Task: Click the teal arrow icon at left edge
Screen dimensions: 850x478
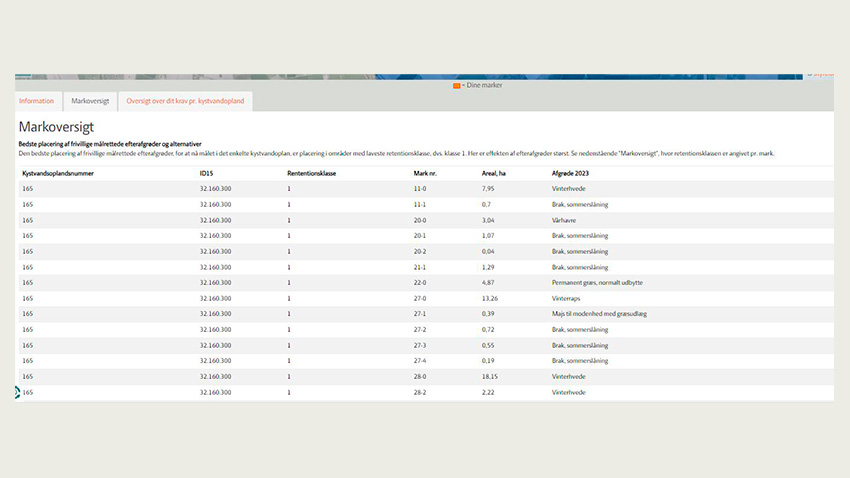Action: coord(17,392)
